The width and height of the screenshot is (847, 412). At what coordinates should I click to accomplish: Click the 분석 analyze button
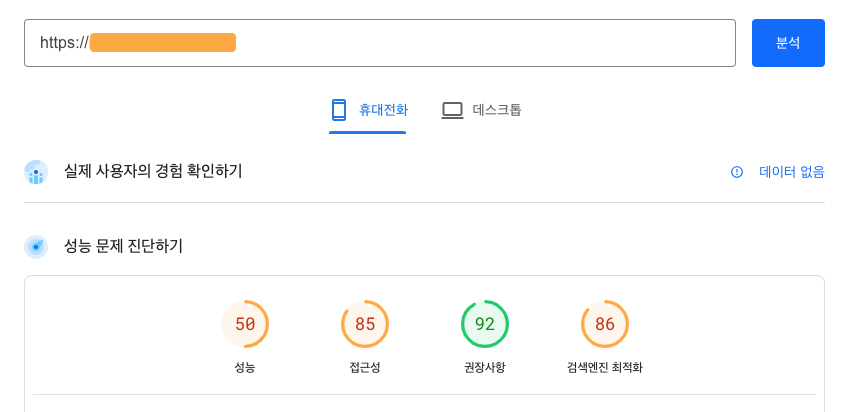(788, 43)
